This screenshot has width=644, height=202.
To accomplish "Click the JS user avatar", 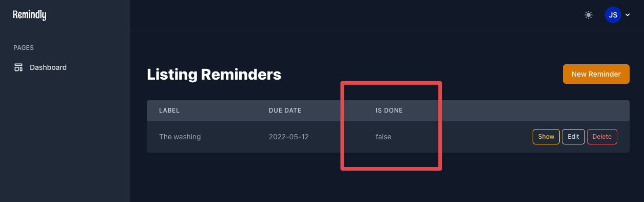I will [x=613, y=15].
